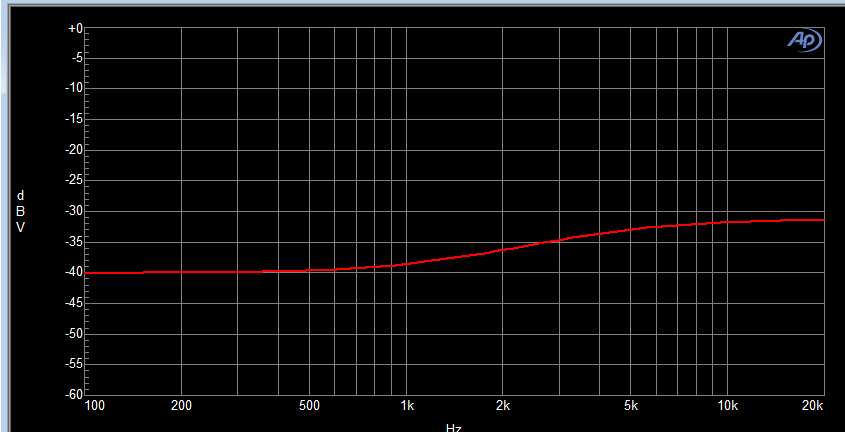Click the "1k" frequency axis label
Image resolution: width=845 pixels, height=432 pixels.
click(406, 405)
